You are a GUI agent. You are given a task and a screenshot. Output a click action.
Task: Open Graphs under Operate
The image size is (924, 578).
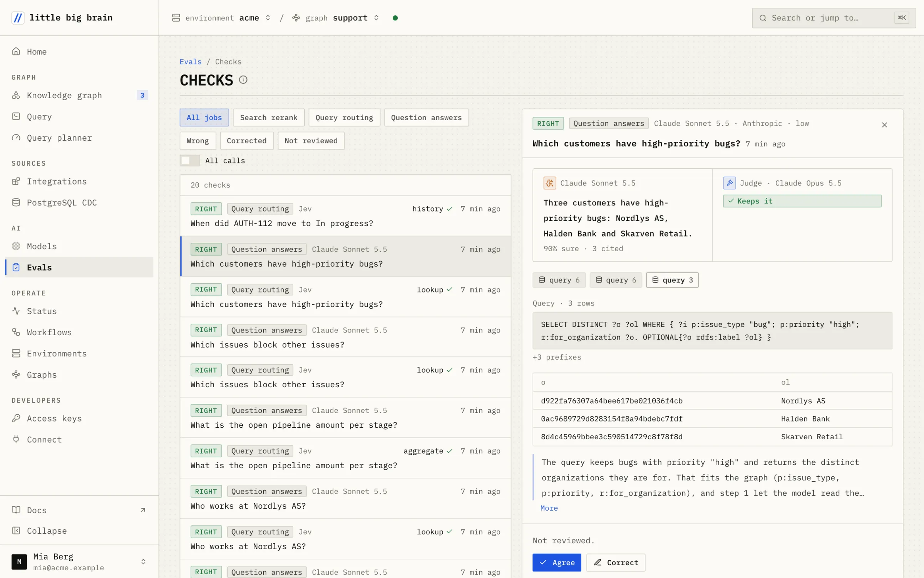[79, 375]
